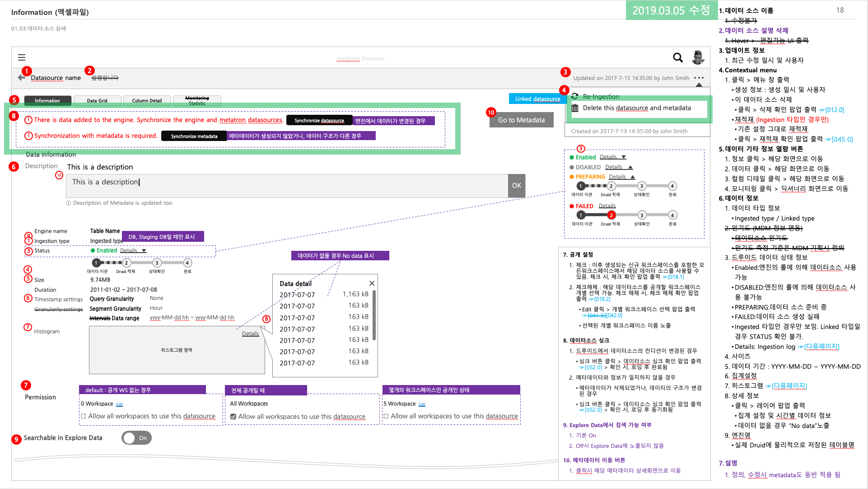Check Allow all workspaces in the default section
The height and width of the screenshot is (489, 868).
tap(83, 416)
